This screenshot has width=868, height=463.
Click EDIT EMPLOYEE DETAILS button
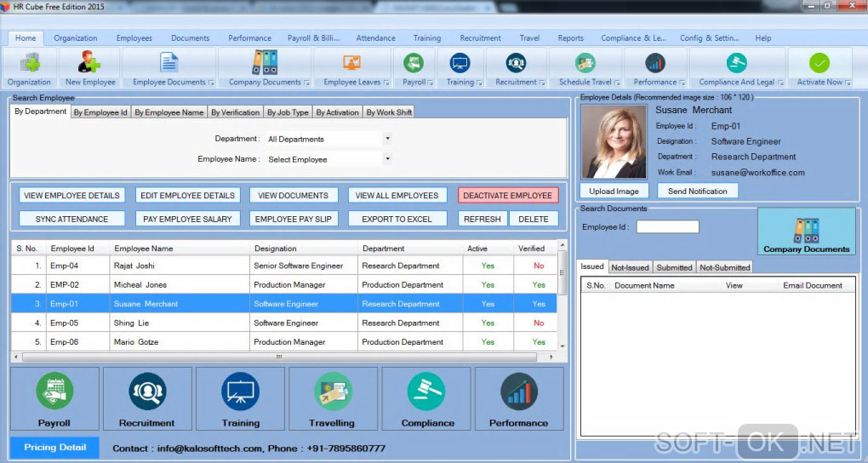pyautogui.click(x=188, y=196)
